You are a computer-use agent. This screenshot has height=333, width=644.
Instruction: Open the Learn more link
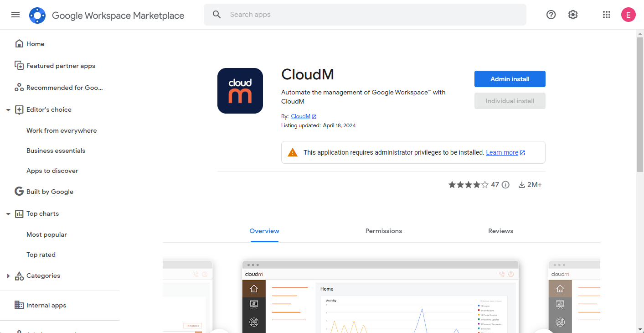coord(502,152)
